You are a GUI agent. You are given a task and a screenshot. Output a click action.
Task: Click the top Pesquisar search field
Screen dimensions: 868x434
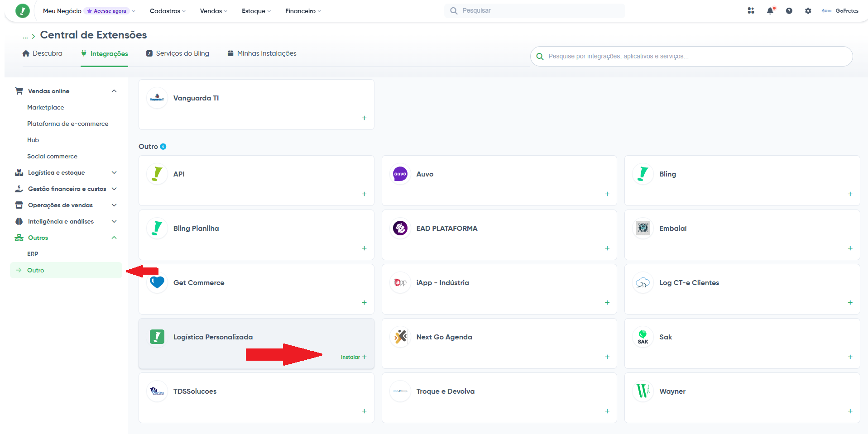pos(534,10)
